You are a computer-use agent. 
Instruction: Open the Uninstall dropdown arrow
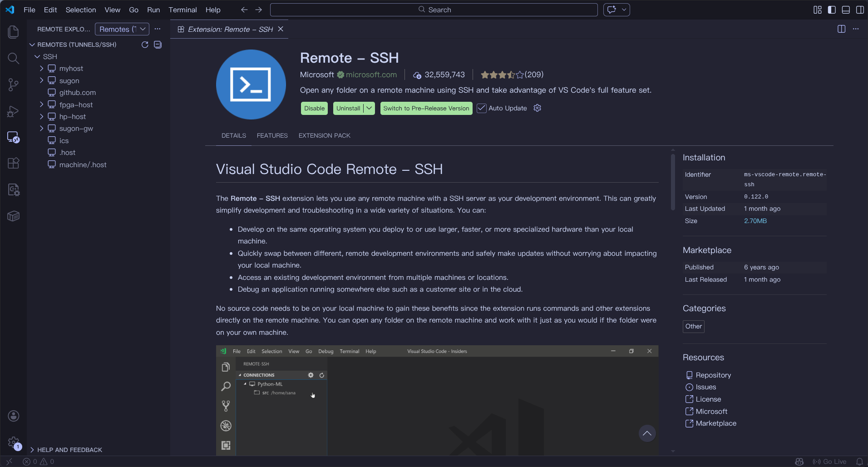pyautogui.click(x=370, y=108)
